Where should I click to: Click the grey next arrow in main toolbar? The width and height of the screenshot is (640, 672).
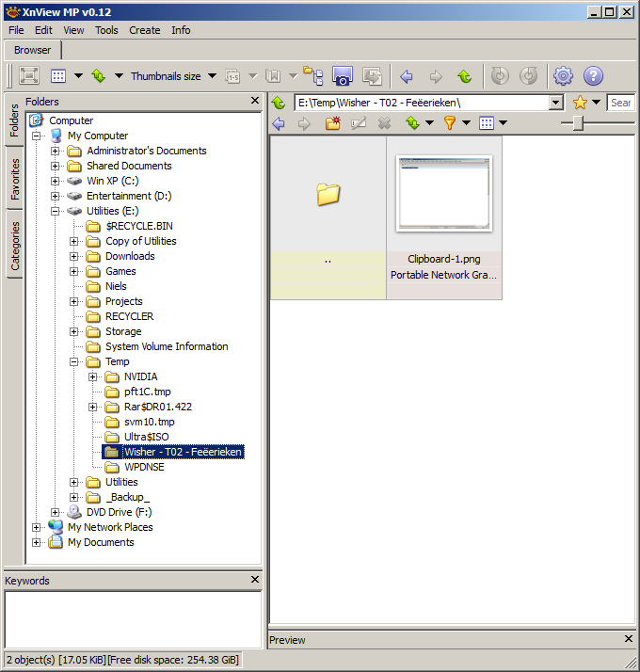pos(436,76)
